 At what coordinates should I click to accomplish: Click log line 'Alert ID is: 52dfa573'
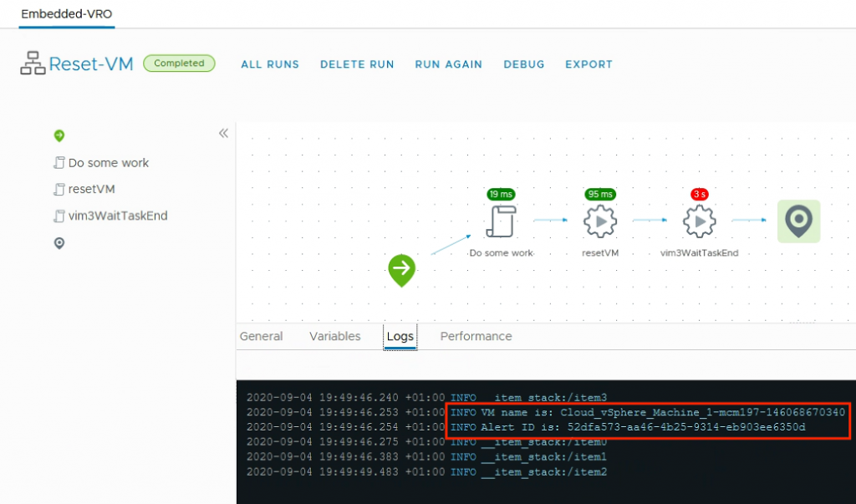click(x=526, y=427)
